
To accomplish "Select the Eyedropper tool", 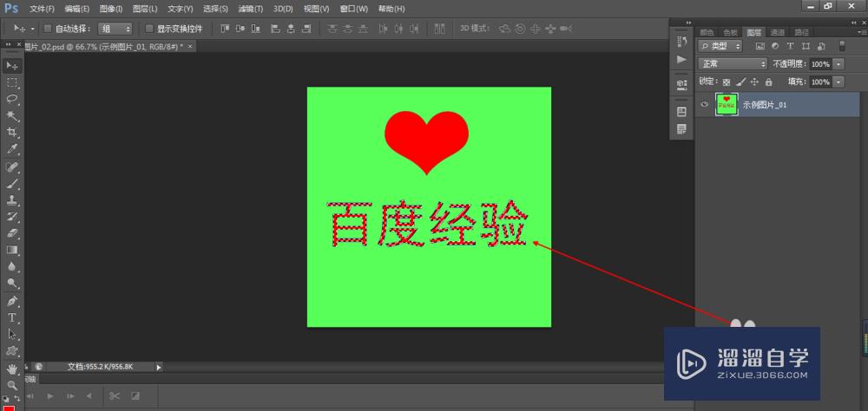I will [11, 149].
